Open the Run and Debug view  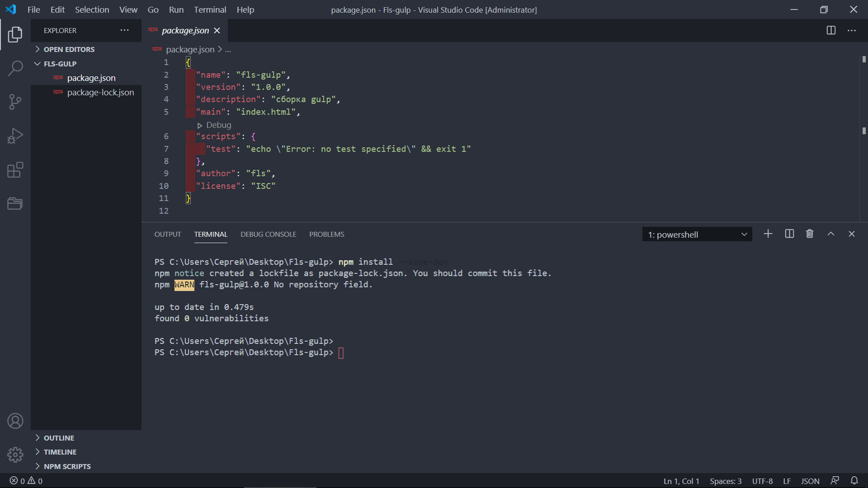click(15, 136)
